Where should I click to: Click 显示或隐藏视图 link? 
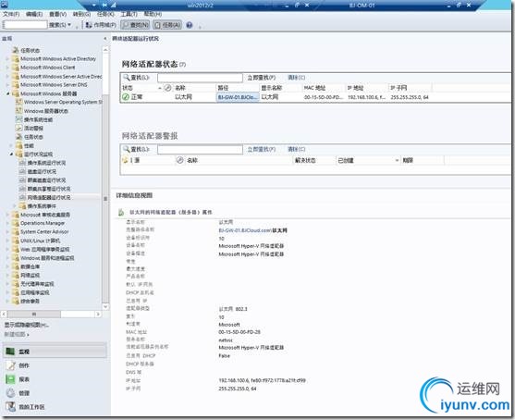[27, 325]
